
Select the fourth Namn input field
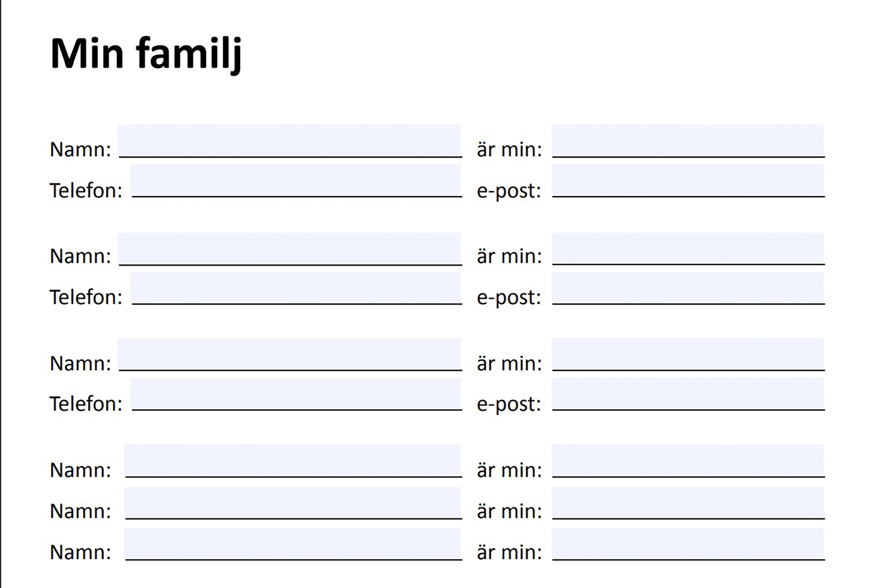[293, 460]
